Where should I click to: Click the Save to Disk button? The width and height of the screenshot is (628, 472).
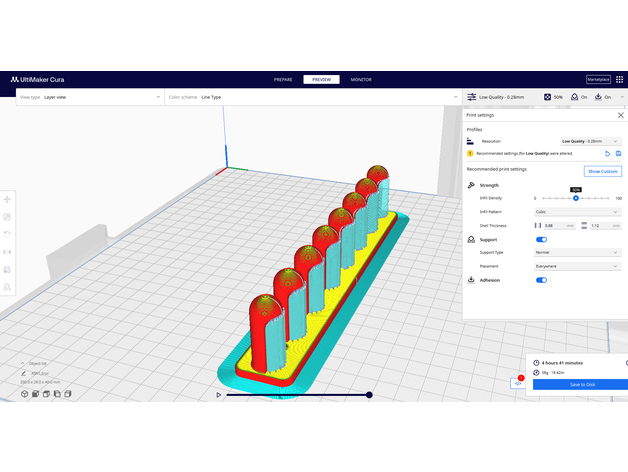(x=580, y=384)
